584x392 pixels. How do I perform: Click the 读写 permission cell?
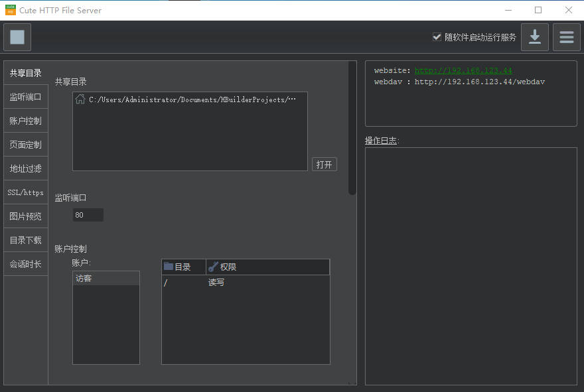point(216,283)
